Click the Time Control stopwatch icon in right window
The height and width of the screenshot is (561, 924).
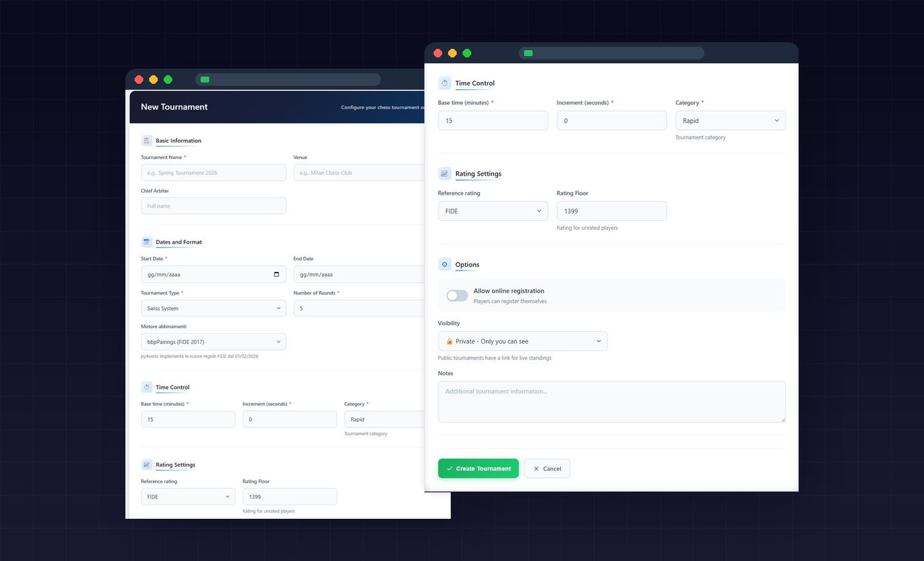[x=445, y=83]
